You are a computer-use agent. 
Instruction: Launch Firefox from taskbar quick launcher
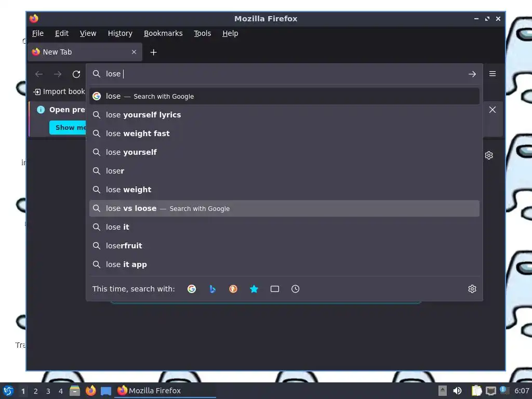90,391
